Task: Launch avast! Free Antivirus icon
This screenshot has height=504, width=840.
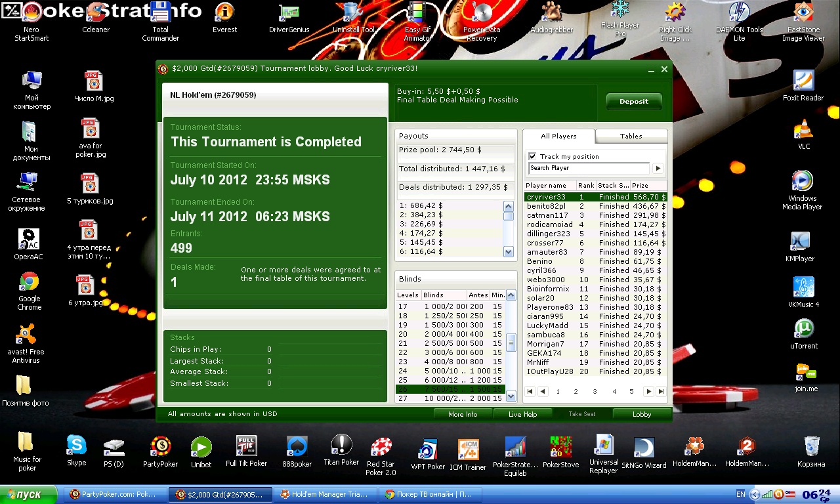Action: [27, 345]
